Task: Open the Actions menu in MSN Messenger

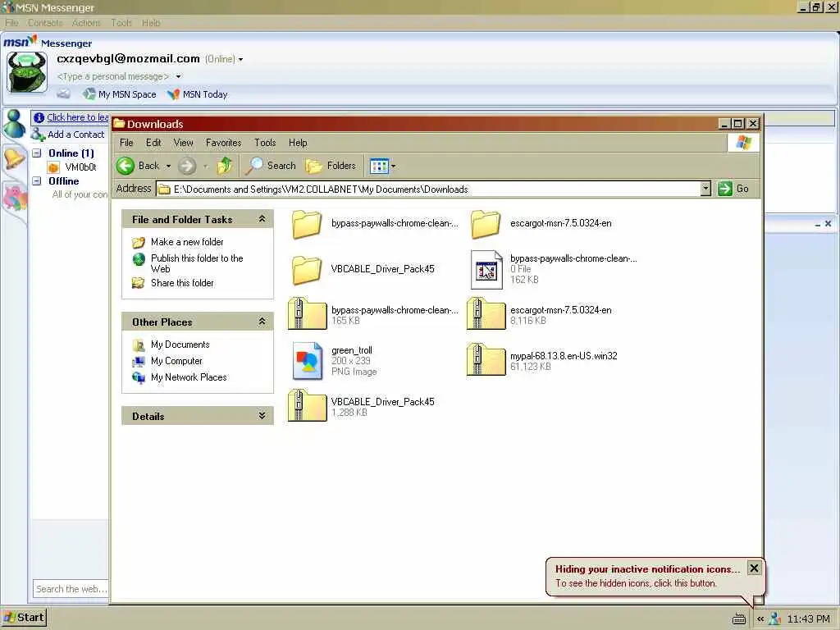Action: (x=86, y=23)
